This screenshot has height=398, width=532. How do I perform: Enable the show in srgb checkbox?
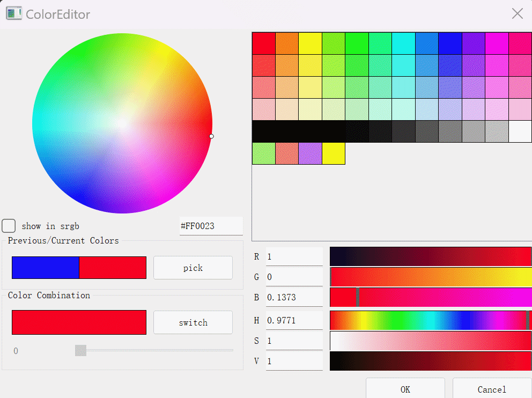tap(9, 226)
